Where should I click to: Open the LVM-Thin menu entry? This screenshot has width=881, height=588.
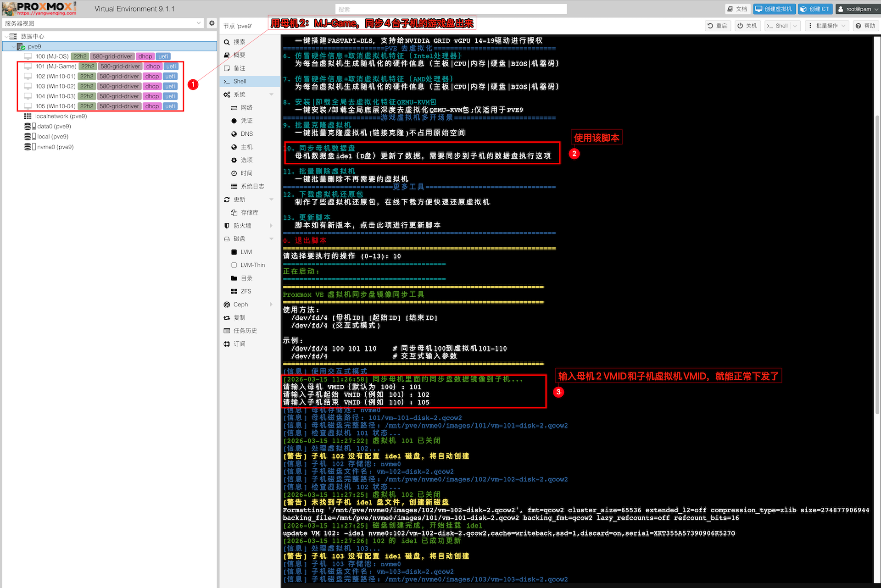tap(252, 265)
